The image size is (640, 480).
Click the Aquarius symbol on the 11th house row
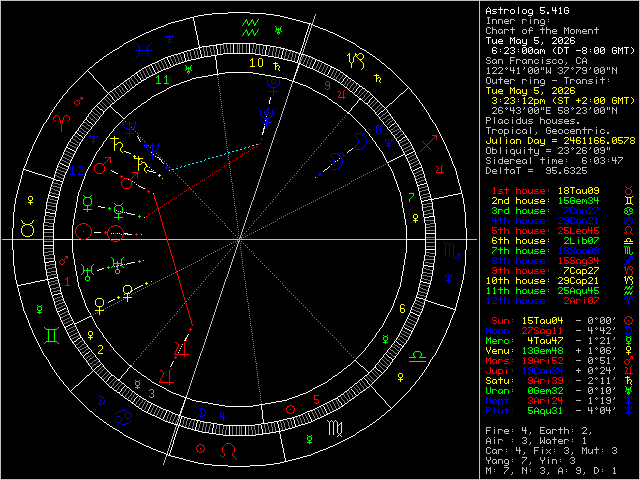pos(629,291)
